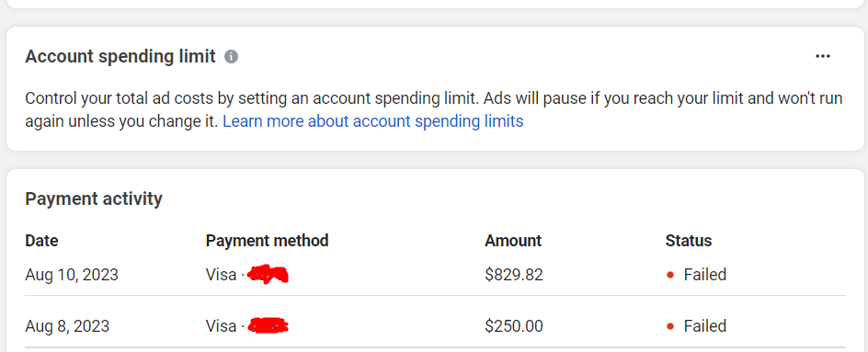Click the $829.82 amount
The height and width of the screenshot is (352, 868).
[x=514, y=275]
